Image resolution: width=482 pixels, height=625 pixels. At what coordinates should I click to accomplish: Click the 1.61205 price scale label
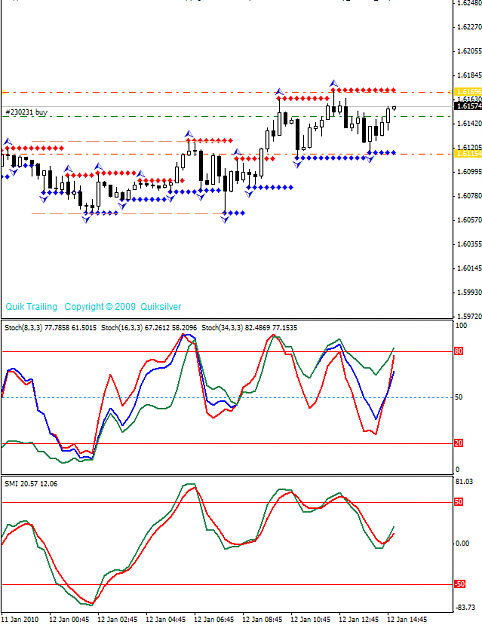pyautogui.click(x=469, y=147)
